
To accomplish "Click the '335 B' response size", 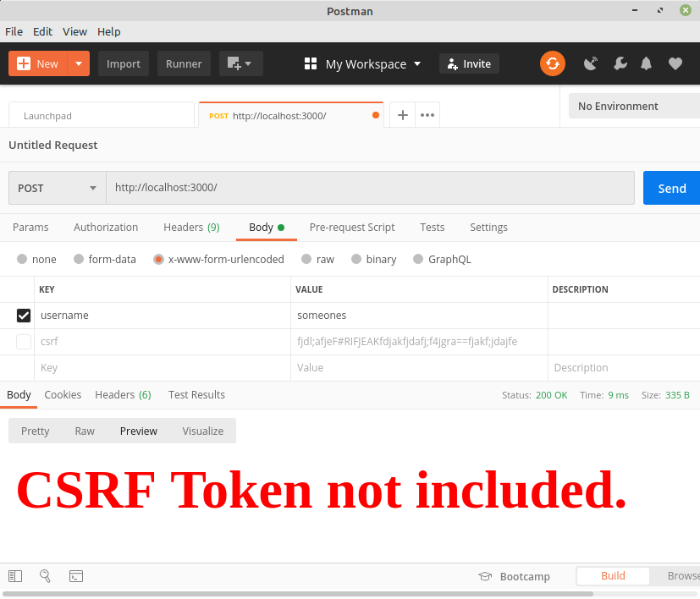I will pyautogui.click(x=677, y=395).
